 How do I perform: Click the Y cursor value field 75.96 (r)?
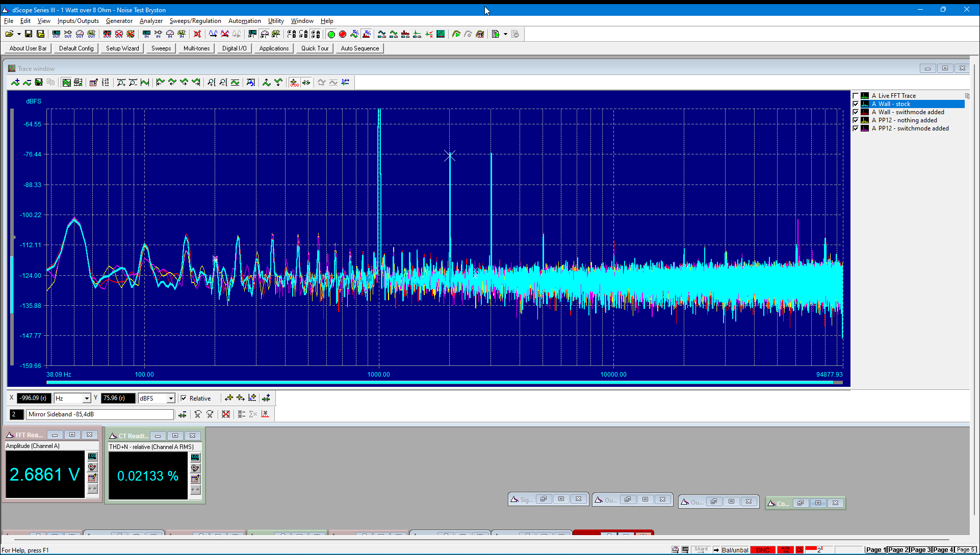click(x=118, y=399)
